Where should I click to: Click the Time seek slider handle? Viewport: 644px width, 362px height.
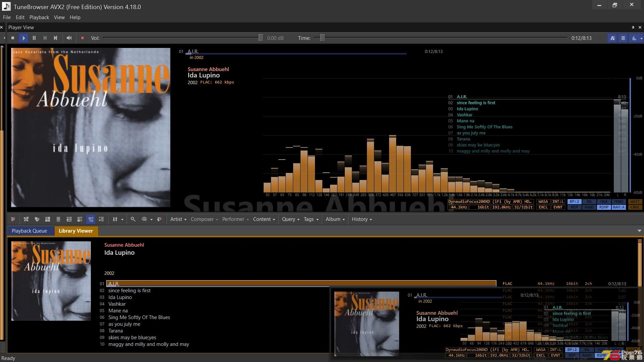point(322,38)
